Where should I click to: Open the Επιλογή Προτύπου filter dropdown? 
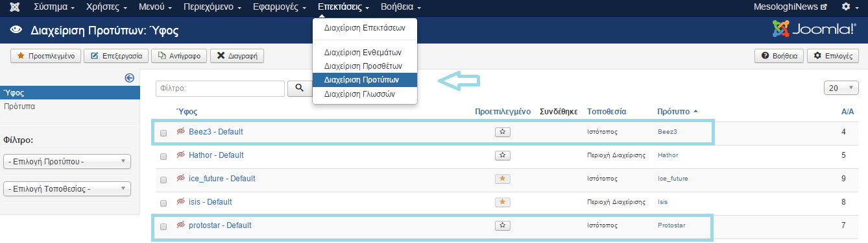(x=67, y=161)
